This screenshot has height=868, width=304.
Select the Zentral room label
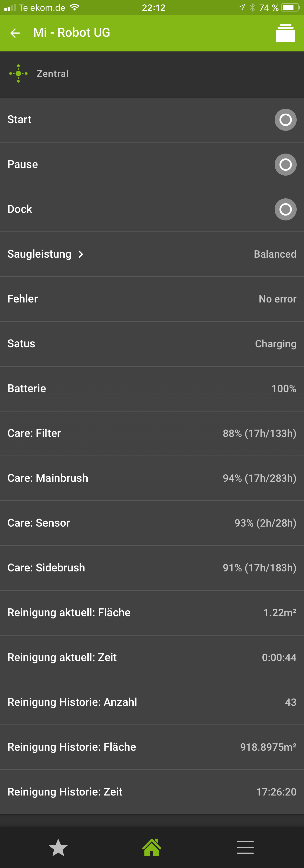pyautogui.click(x=53, y=73)
